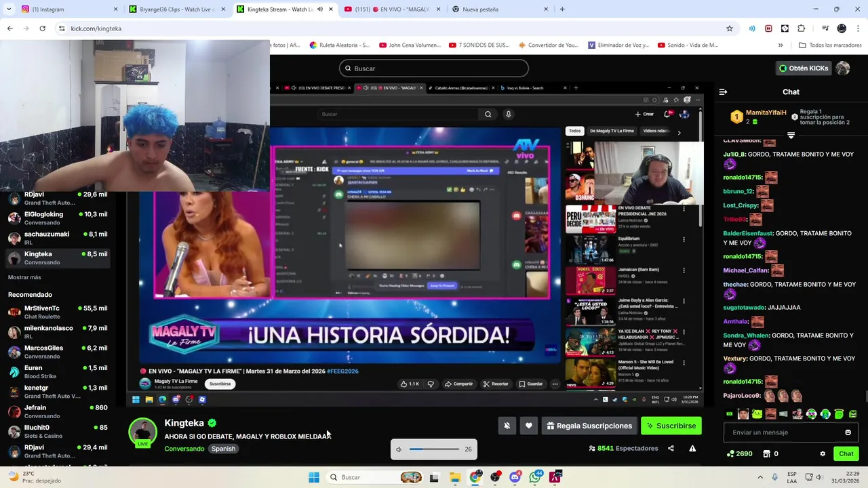Open the Chrome media control icon
The image size is (868, 488).
[825, 28]
